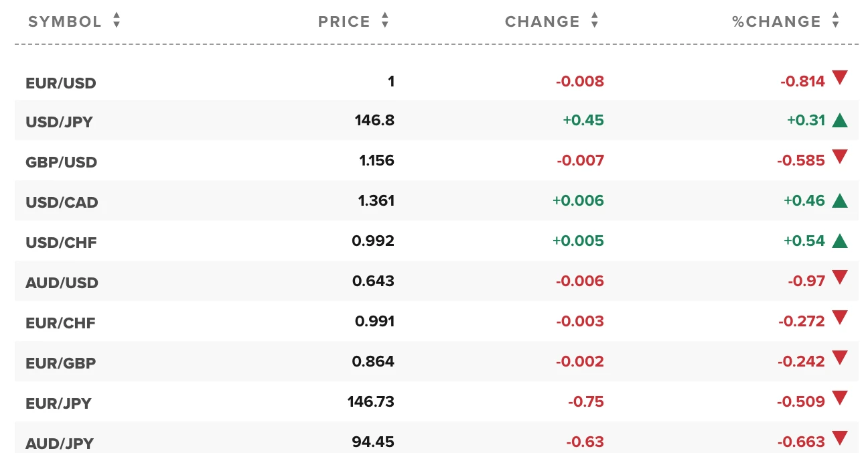Click the %CHANGE header text
Screen dimensions: 868x453
click(776, 21)
